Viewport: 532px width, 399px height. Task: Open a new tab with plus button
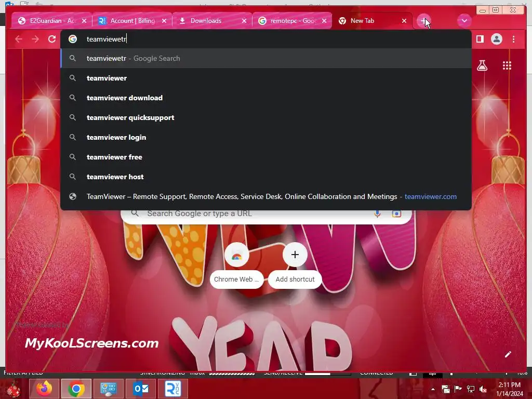(423, 21)
